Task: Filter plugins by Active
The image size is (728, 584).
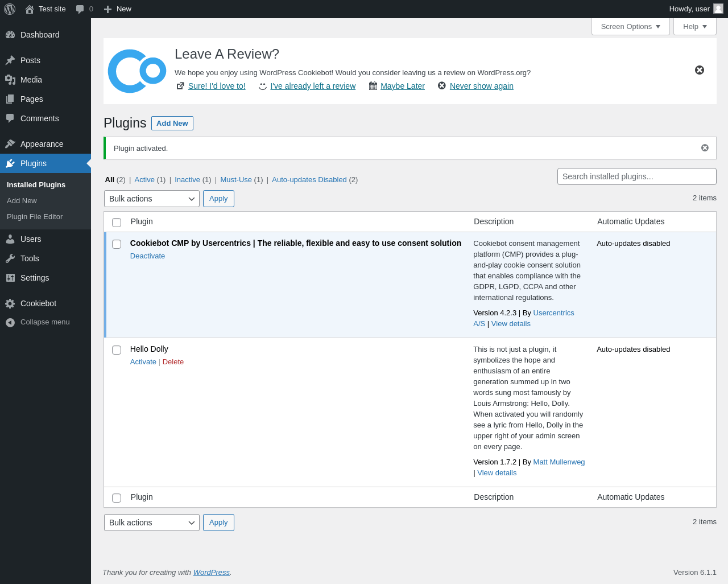Action: click(x=144, y=180)
